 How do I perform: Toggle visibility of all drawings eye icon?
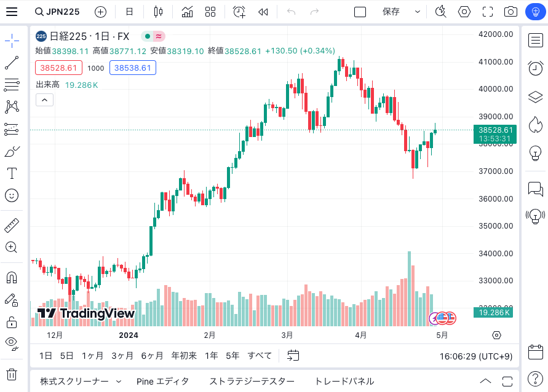point(12,343)
